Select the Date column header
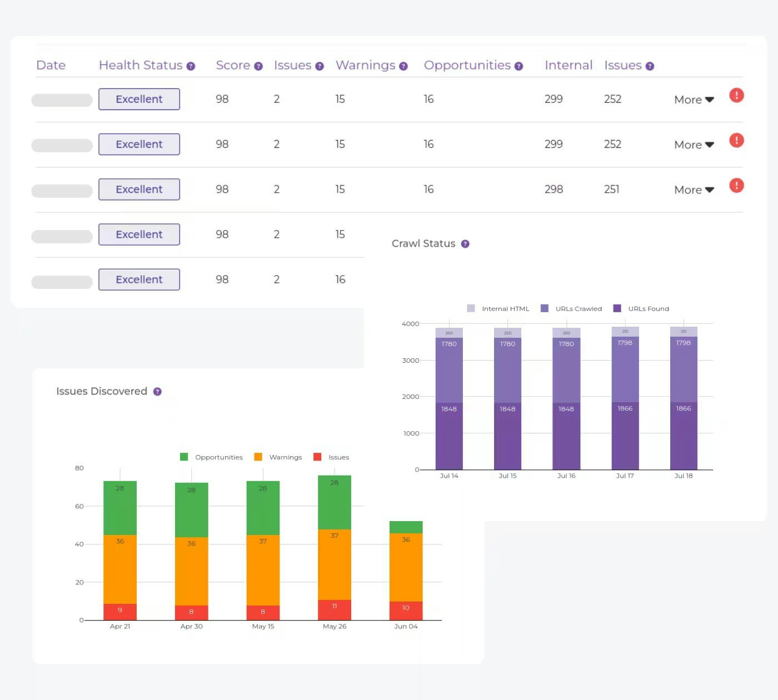 pos(51,65)
